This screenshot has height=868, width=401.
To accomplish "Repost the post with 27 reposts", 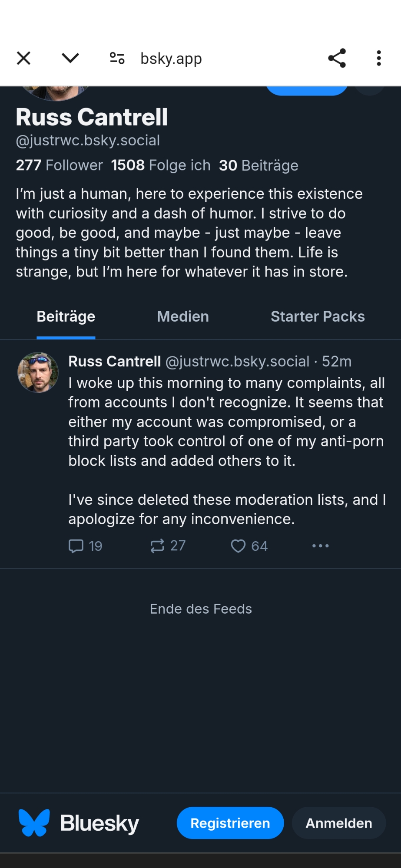I will click(x=157, y=546).
